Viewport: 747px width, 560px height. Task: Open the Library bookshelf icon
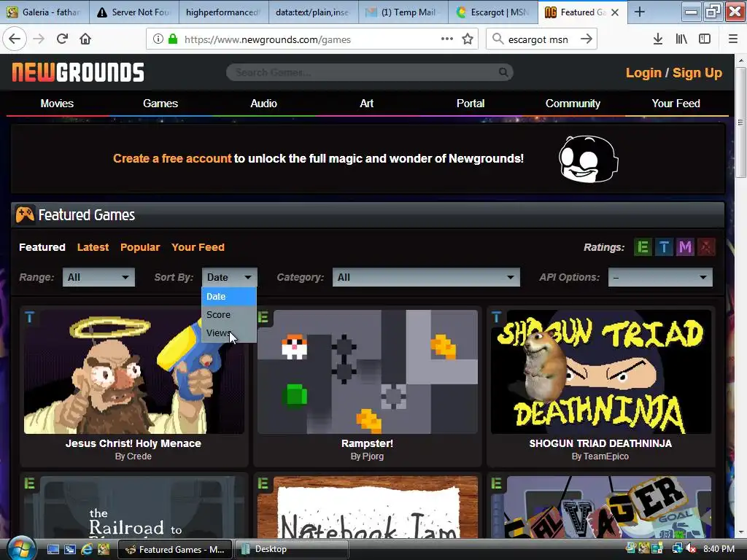(681, 39)
